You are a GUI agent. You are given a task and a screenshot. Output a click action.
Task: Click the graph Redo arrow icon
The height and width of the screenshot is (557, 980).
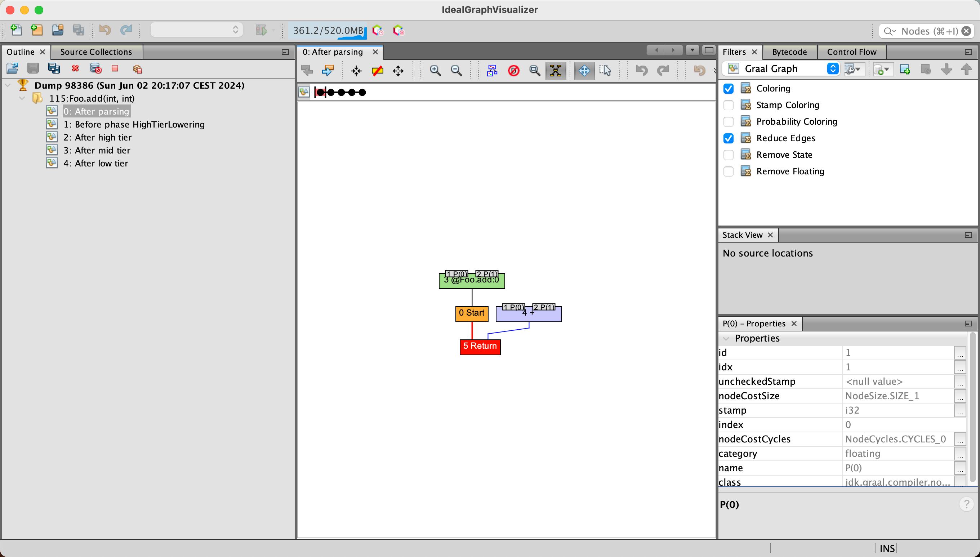[663, 70]
